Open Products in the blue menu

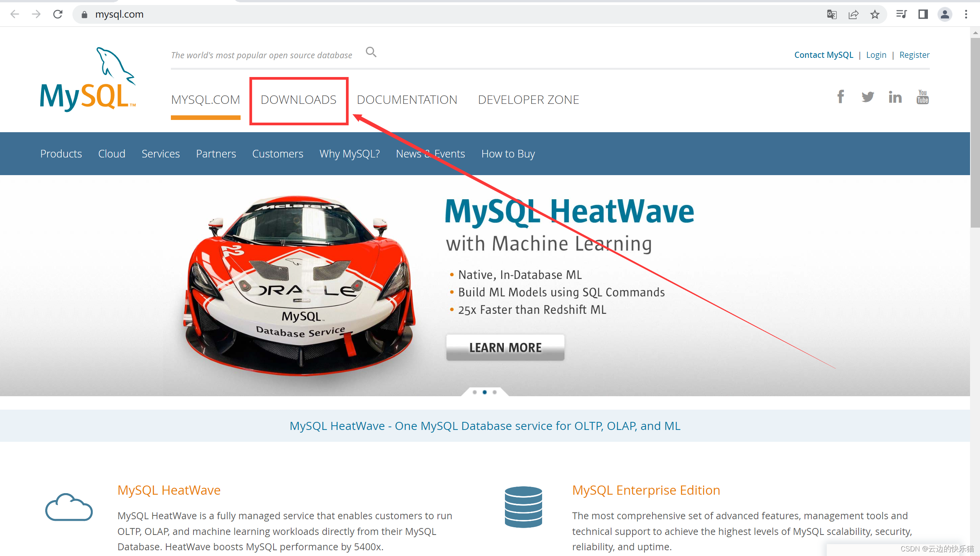(61, 154)
